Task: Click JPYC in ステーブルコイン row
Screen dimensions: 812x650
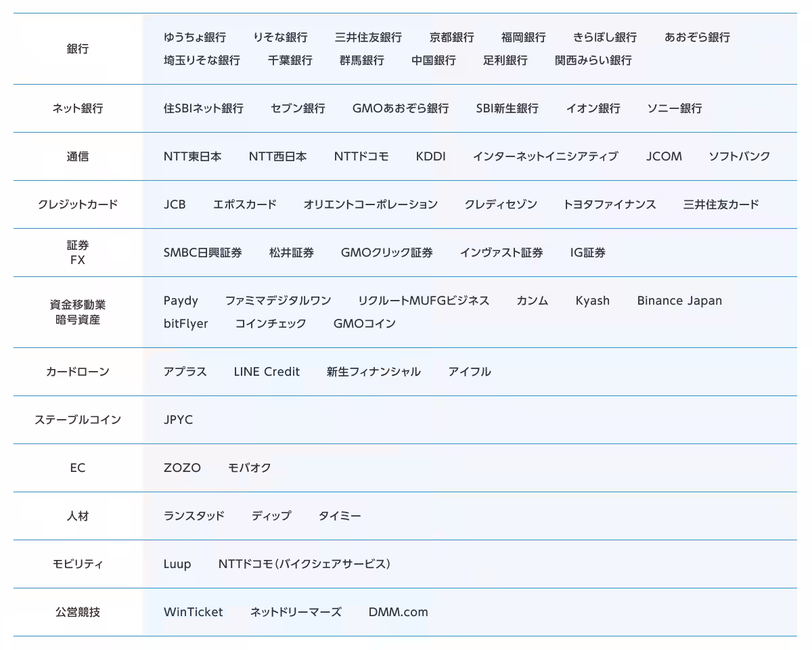Action: tap(178, 420)
